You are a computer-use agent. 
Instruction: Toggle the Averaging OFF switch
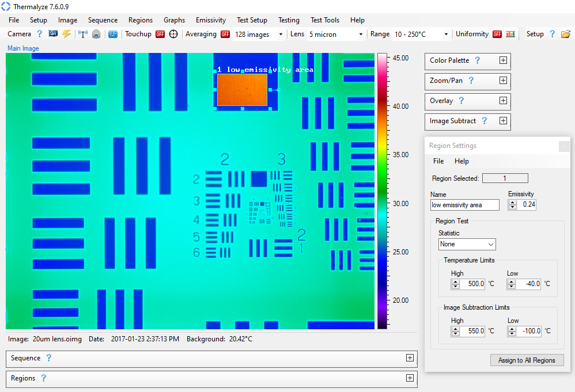(x=225, y=34)
